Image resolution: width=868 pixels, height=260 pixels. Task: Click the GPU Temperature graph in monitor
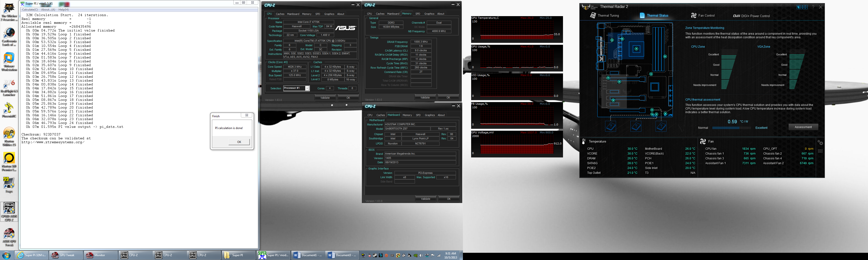click(517, 29)
